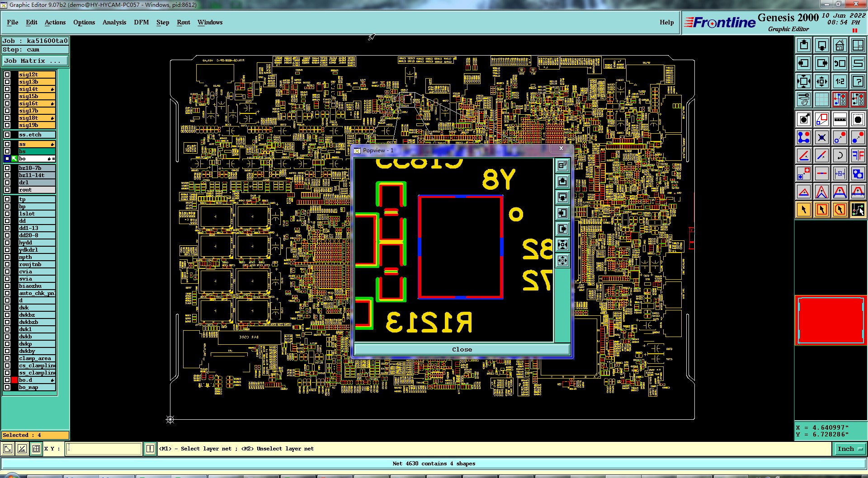Select the net selection tool icon
The image size is (868, 478).
pos(858,210)
